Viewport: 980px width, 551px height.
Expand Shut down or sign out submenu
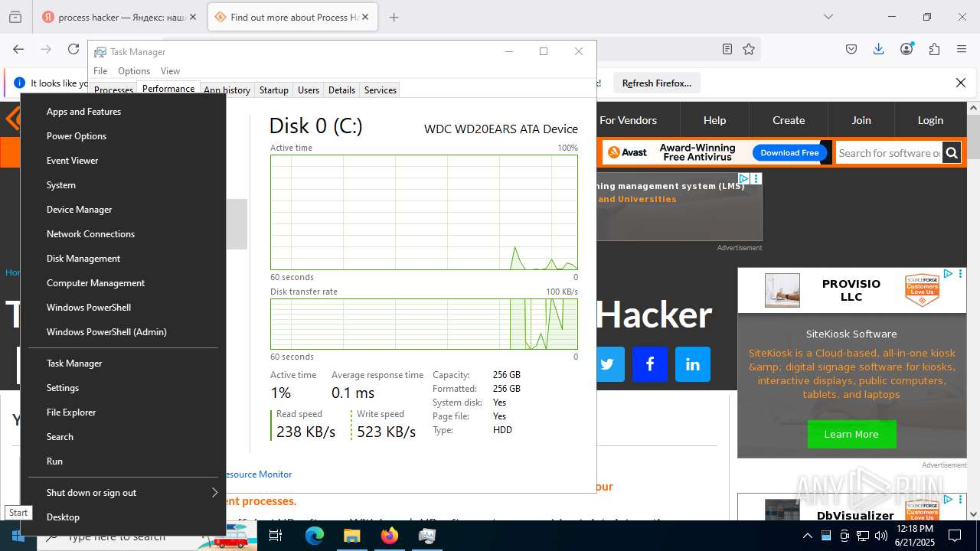coord(123,493)
